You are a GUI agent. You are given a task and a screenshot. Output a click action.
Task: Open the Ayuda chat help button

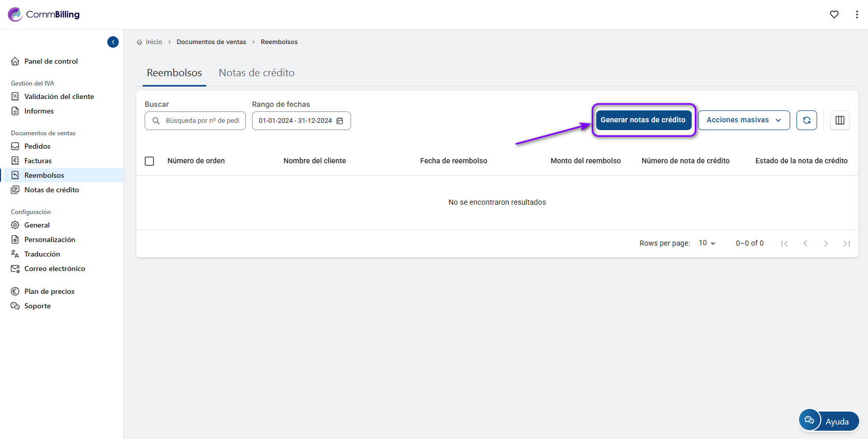(829, 421)
